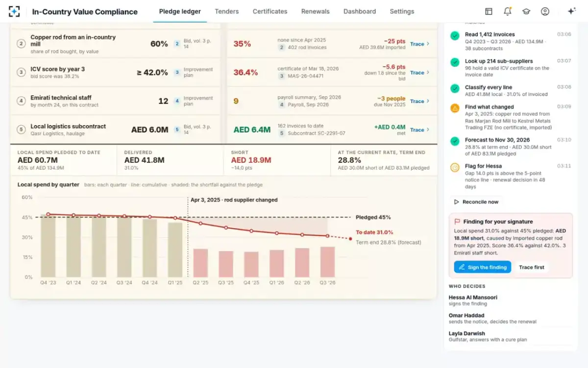Screen dimensions: 588x368
Task: Click circled number 2 on Copper rod row
Action: pos(21,44)
